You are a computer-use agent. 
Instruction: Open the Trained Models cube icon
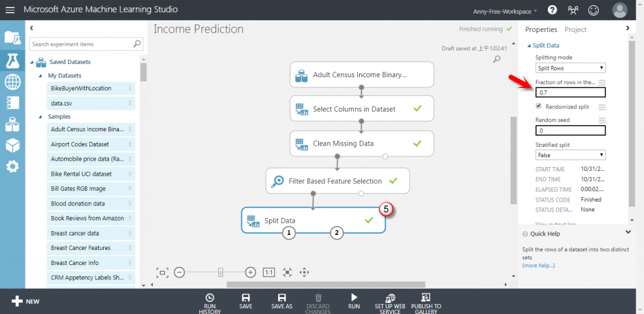coord(13,145)
